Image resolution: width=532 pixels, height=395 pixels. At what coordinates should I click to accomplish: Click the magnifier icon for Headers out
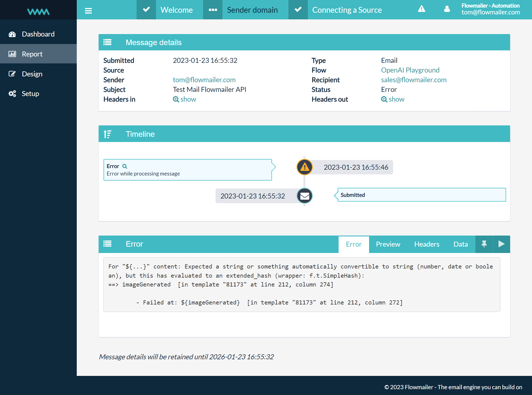[384, 99]
